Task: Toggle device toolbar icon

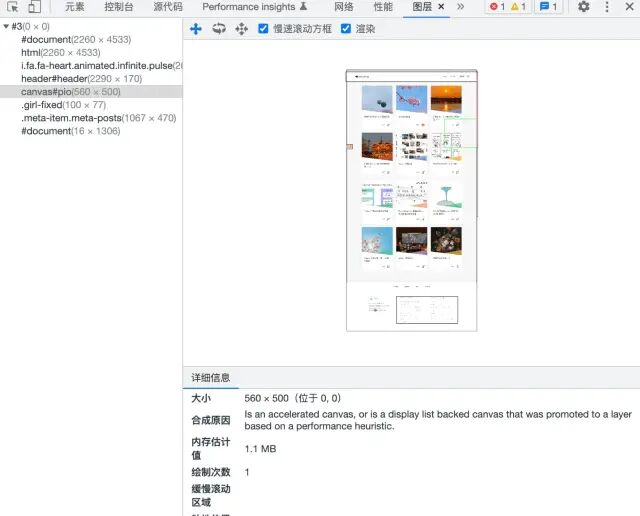Action: [x=35, y=7]
